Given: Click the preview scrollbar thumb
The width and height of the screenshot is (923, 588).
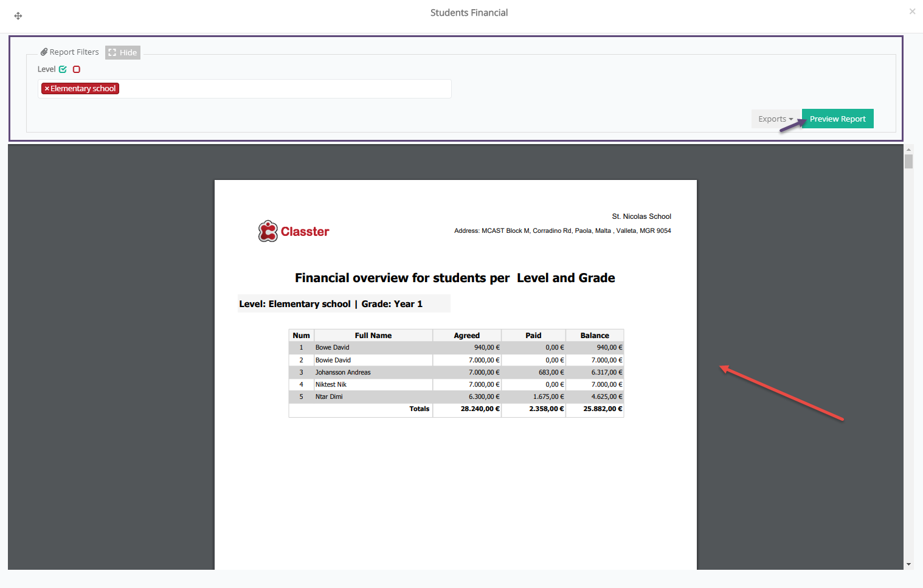Looking at the screenshot, I should pos(908,161).
